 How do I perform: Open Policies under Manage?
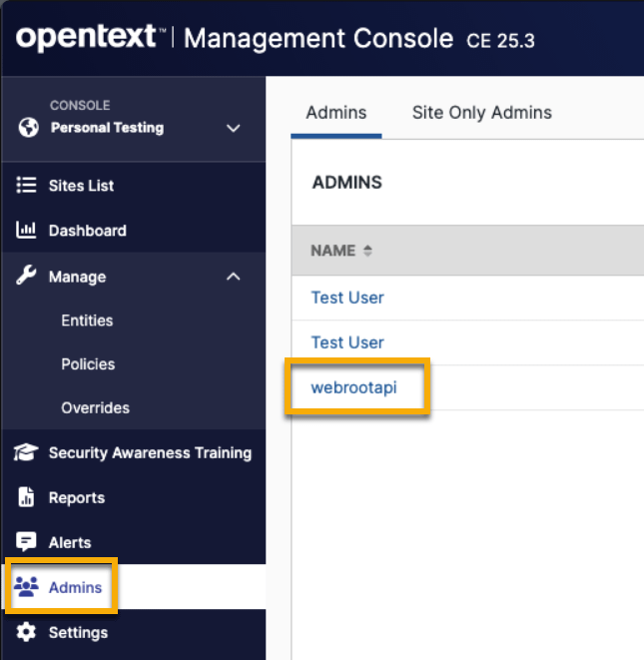click(88, 364)
